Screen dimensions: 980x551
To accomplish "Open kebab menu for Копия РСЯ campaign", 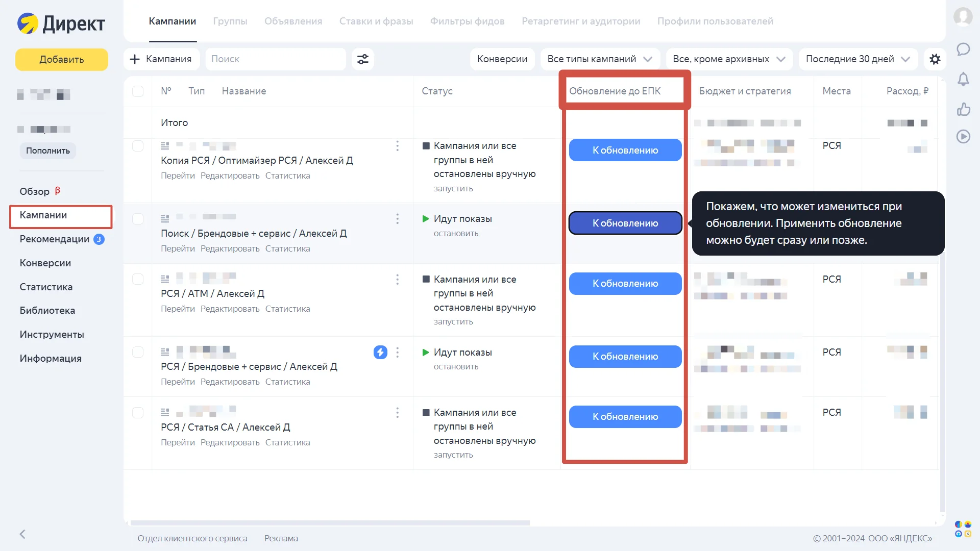I will tap(397, 146).
